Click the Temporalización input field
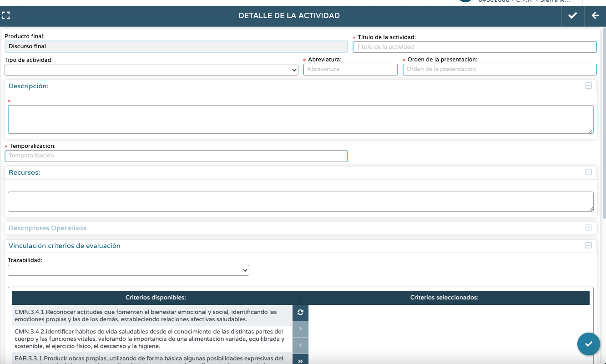The image size is (606, 364). (x=176, y=156)
